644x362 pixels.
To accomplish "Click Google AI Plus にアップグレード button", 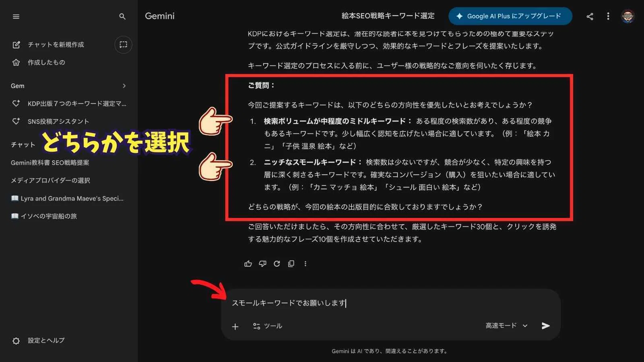I will click(510, 16).
